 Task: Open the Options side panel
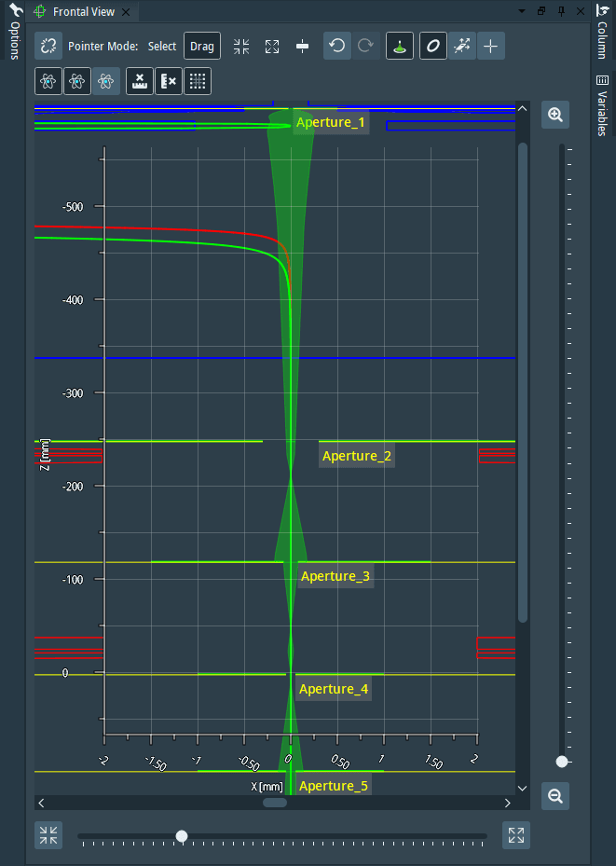click(x=15, y=34)
